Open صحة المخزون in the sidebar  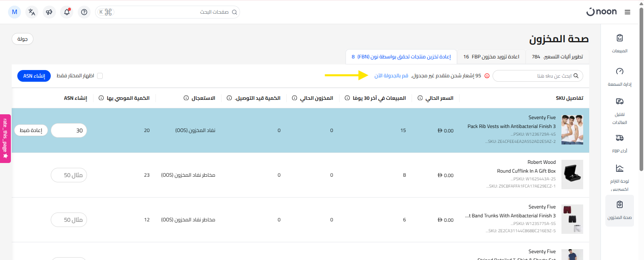619,210
